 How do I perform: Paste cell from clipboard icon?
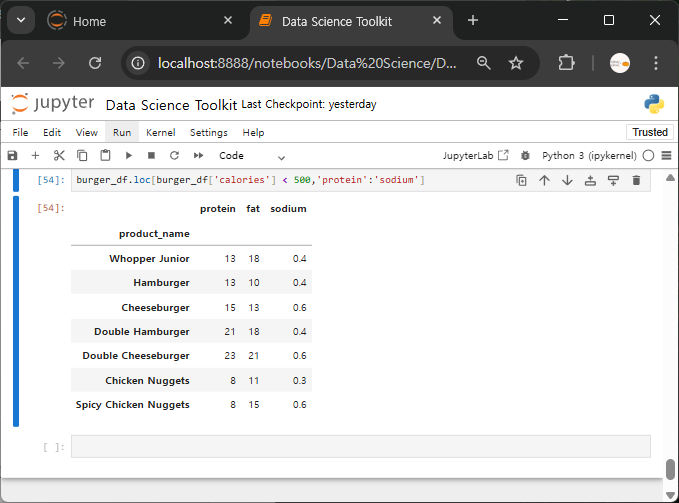pyautogui.click(x=105, y=155)
